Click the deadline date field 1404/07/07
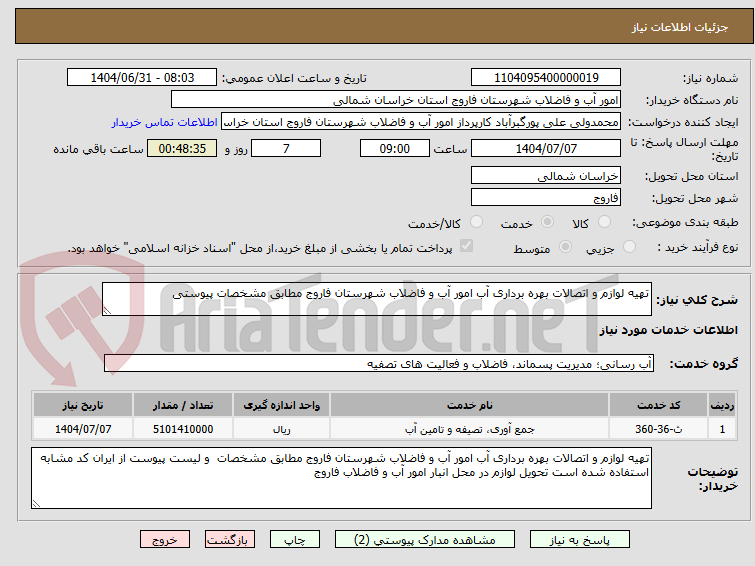Image resolution: width=755 pixels, height=566 pixels. 546,148
